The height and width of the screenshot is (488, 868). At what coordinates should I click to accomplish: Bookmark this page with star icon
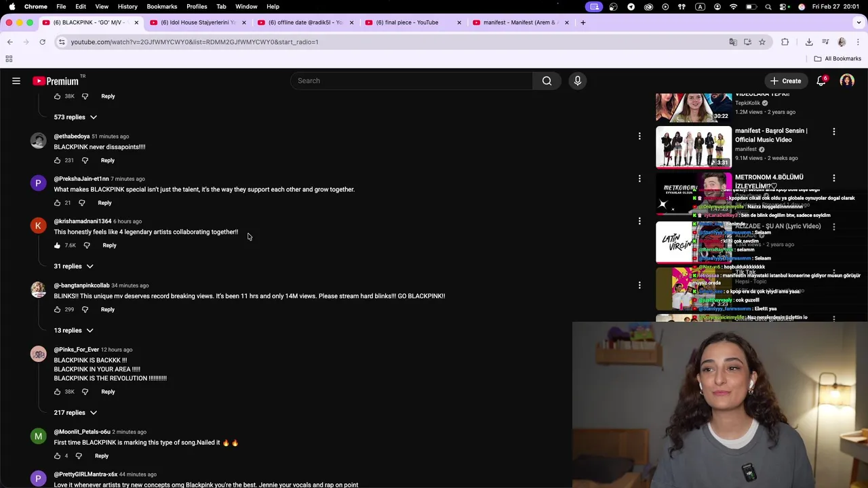762,42
